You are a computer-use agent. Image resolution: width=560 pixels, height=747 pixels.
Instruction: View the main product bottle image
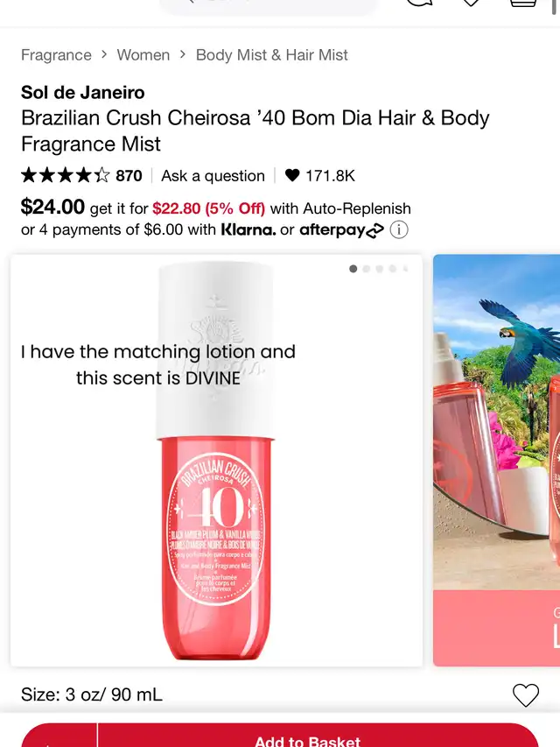coord(216,461)
